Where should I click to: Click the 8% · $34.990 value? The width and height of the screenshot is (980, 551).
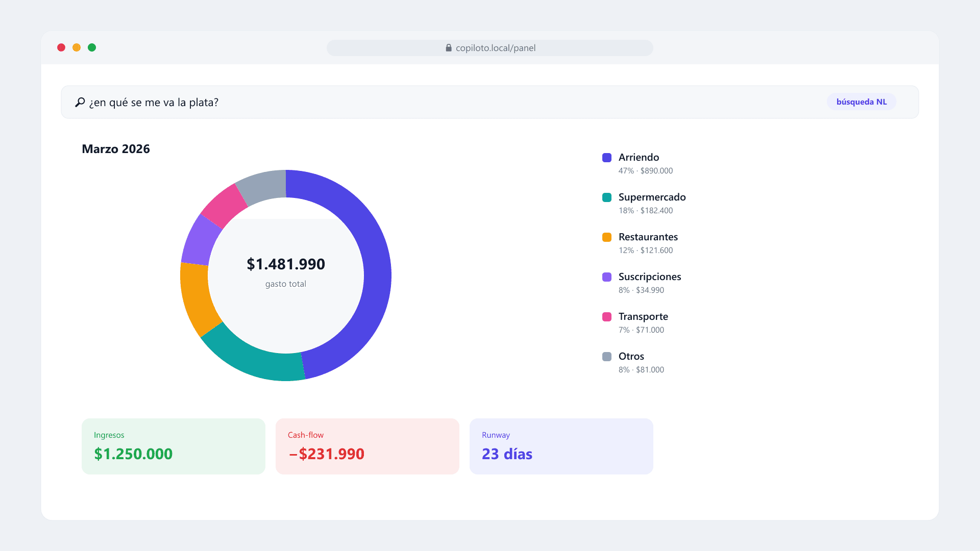pyautogui.click(x=641, y=290)
